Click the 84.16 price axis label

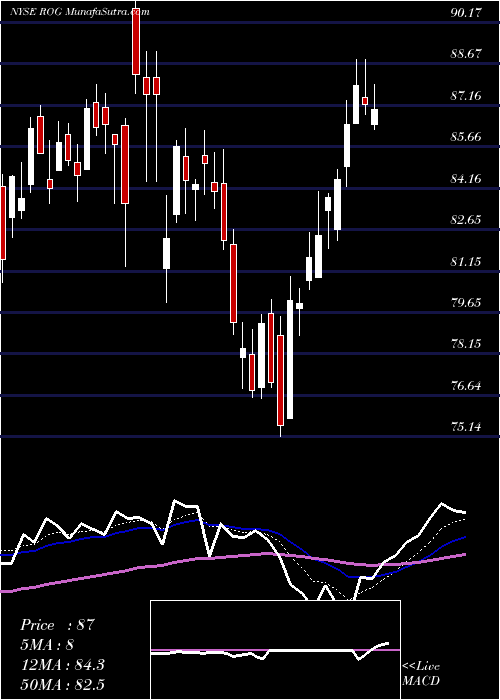pos(466,179)
